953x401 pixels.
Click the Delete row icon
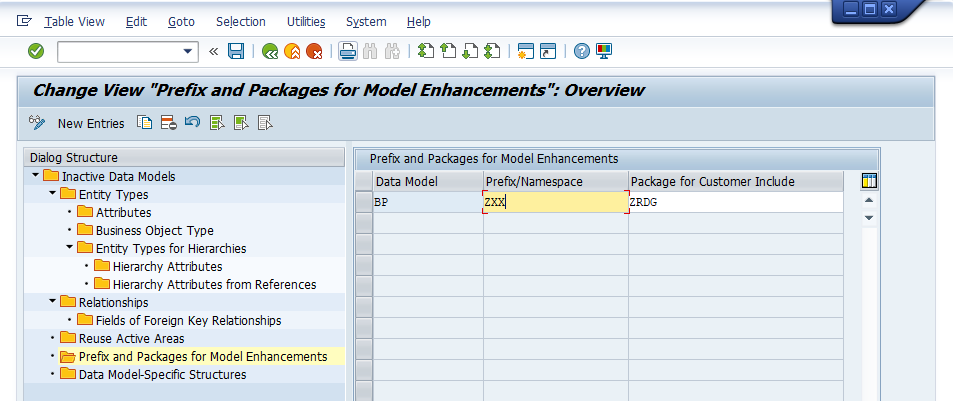tap(168, 123)
